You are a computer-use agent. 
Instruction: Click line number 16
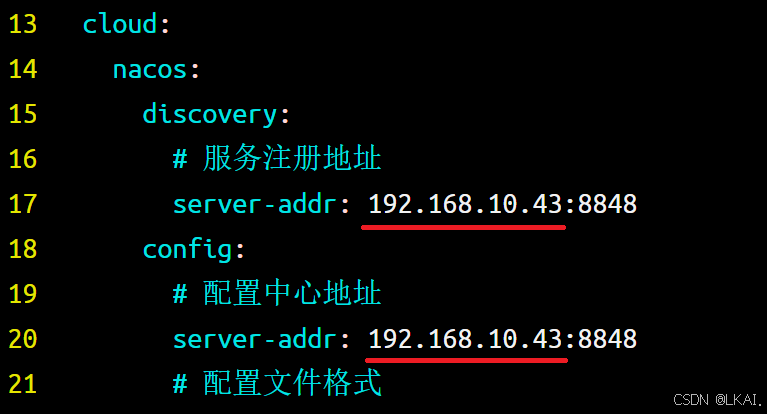pos(23,159)
